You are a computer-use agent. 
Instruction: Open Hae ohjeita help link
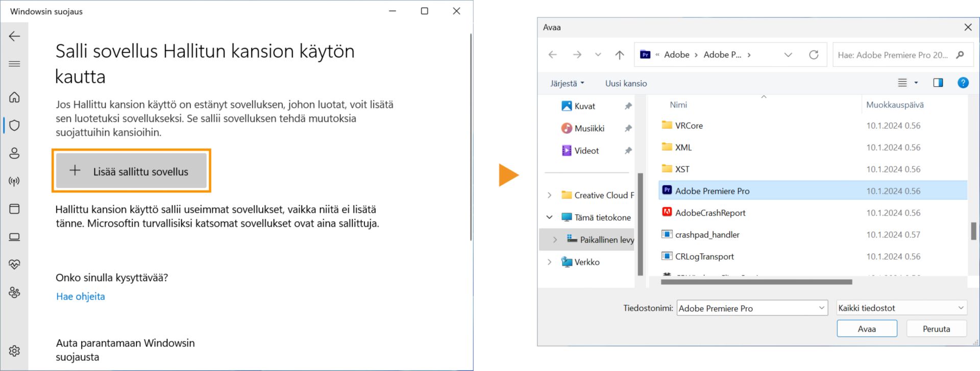tap(81, 296)
